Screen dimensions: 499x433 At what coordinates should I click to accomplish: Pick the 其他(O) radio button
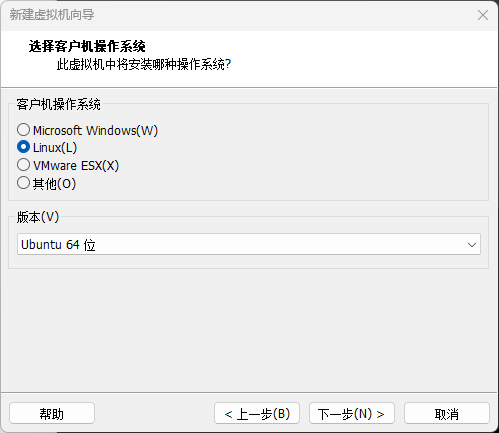23,183
